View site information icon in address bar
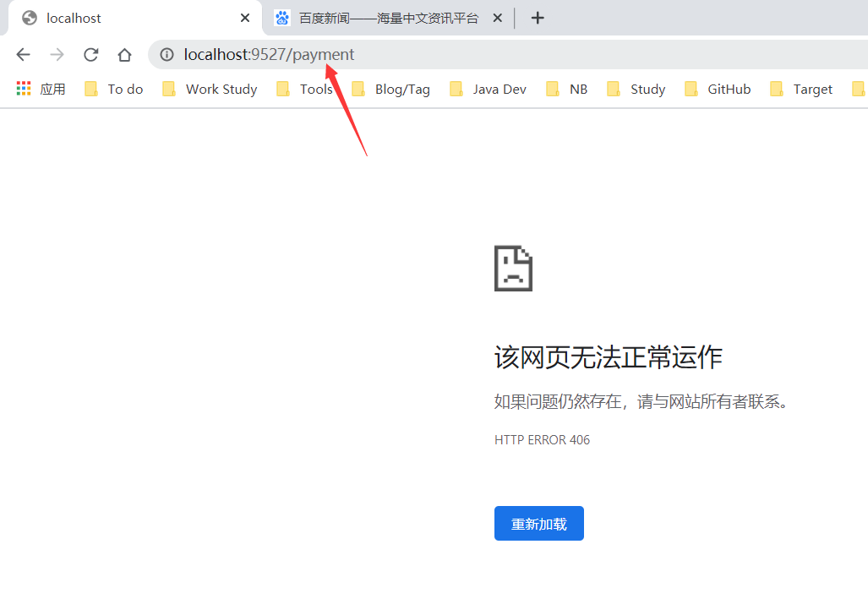This screenshot has height=604, width=868. [167, 54]
